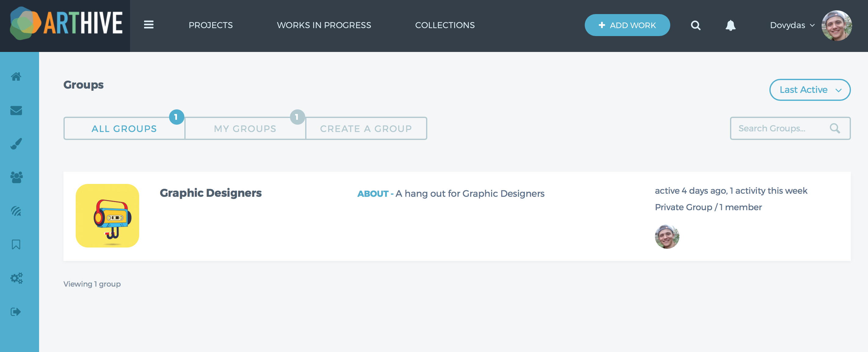This screenshot has width=868, height=352.
Task: Open the hamburger menu icon
Action: point(149,25)
